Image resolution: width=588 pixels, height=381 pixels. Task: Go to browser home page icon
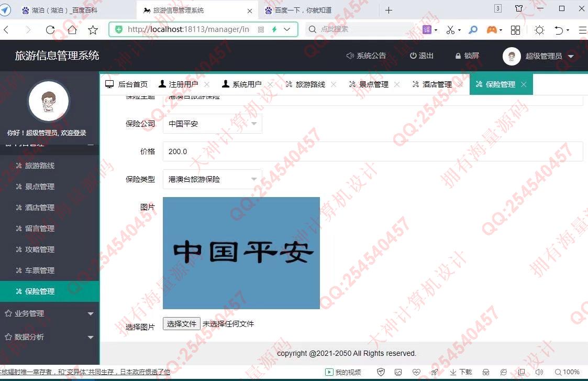click(x=72, y=30)
